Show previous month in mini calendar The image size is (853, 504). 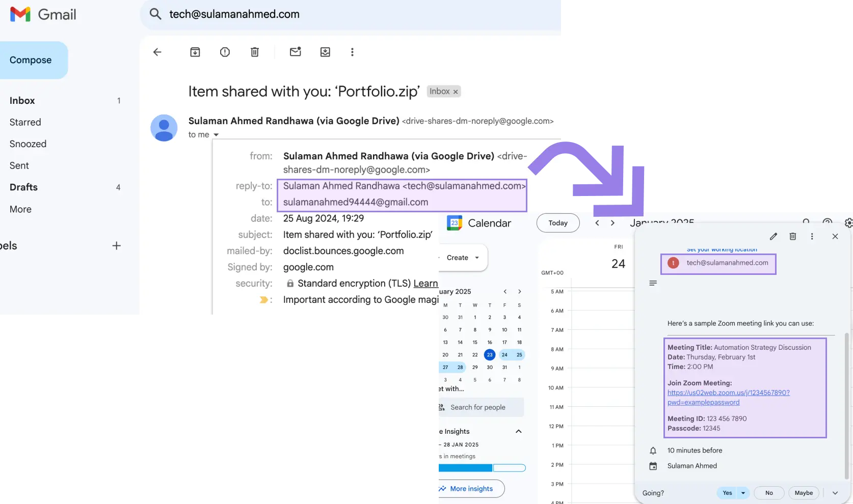point(505,292)
